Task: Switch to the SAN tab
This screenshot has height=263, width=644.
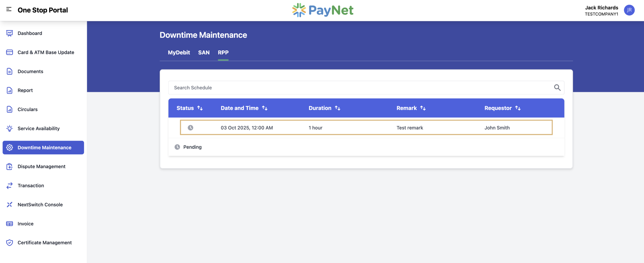Action: point(204,52)
